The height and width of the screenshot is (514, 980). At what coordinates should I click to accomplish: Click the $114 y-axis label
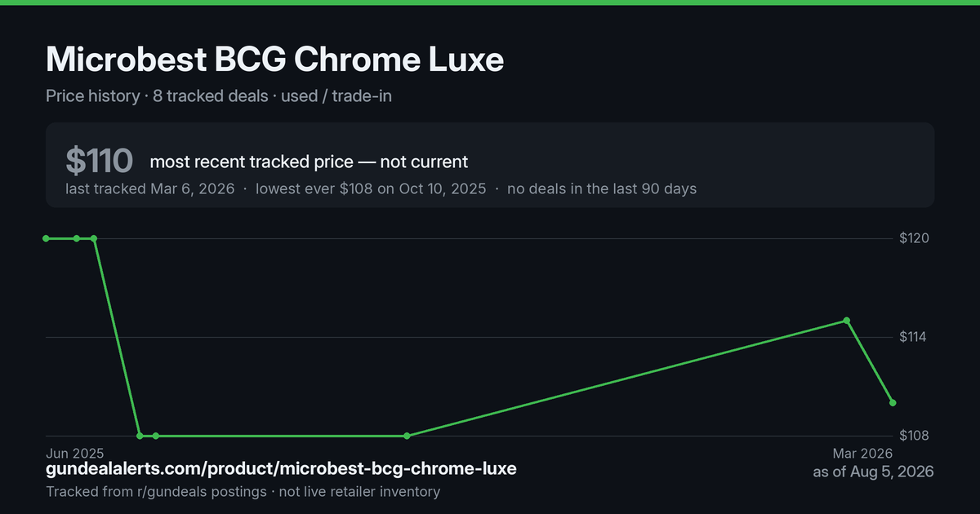(915, 337)
